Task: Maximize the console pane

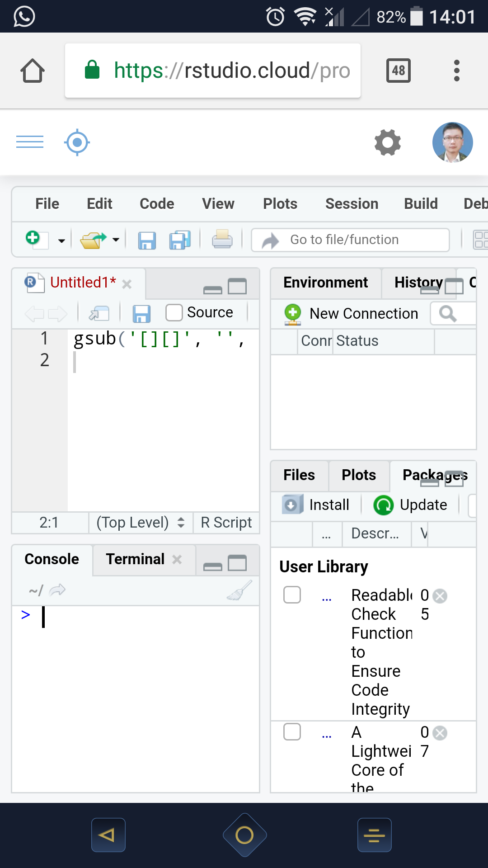Action: [237, 563]
